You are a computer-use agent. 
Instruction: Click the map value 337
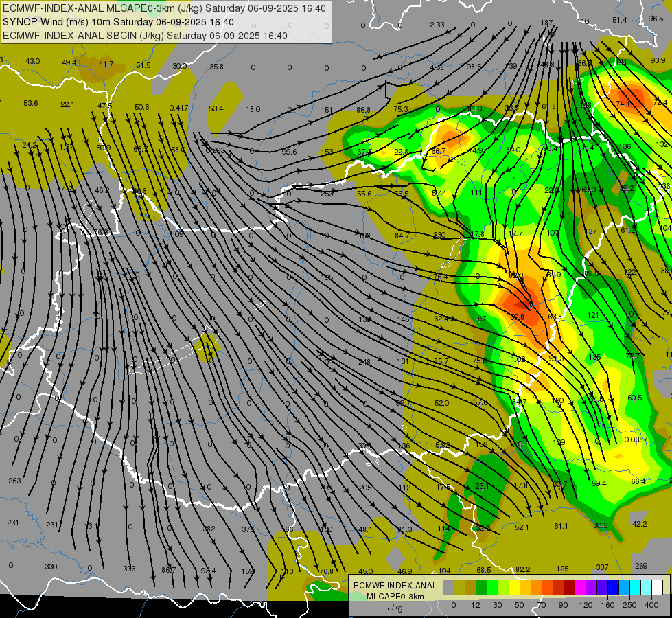tap(602, 567)
